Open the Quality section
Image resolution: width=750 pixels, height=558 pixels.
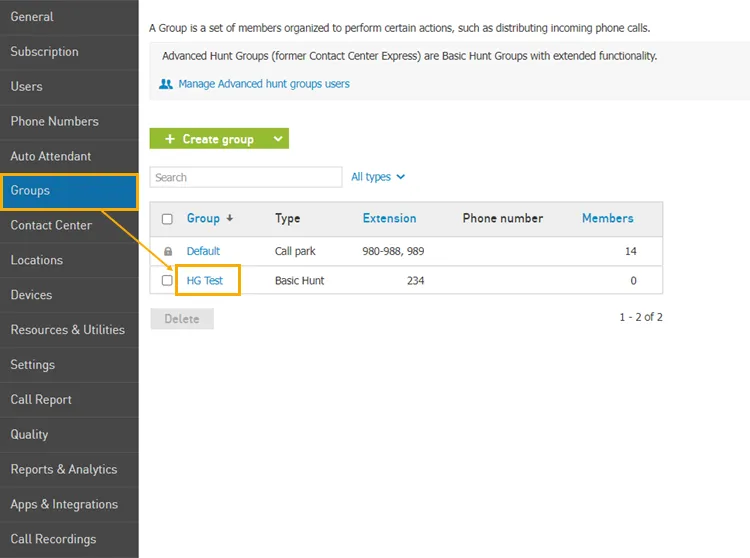[69, 435]
